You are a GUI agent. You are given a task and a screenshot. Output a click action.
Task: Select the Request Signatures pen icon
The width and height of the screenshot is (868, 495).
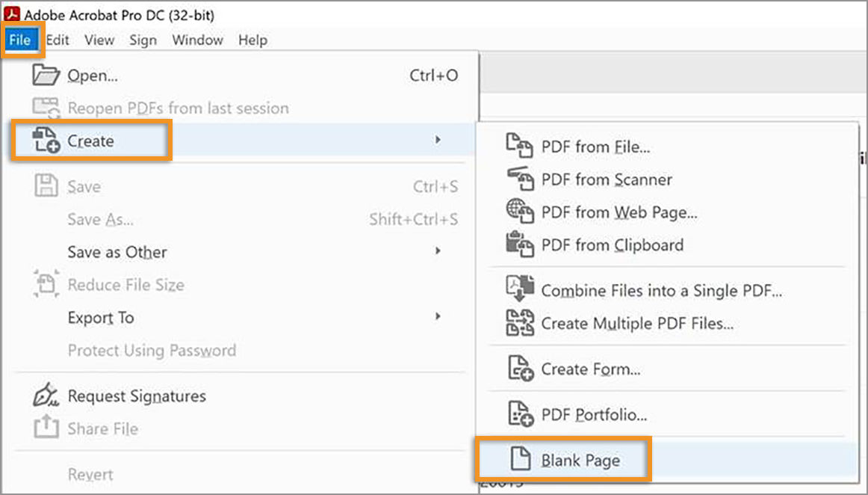point(46,395)
